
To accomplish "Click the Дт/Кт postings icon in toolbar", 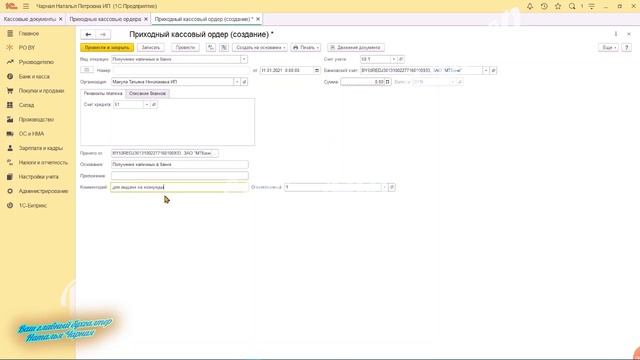I will [211, 47].
